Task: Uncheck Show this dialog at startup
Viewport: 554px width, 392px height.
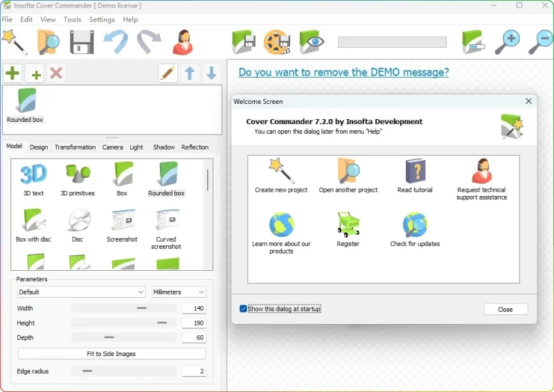Action: pyautogui.click(x=244, y=309)
